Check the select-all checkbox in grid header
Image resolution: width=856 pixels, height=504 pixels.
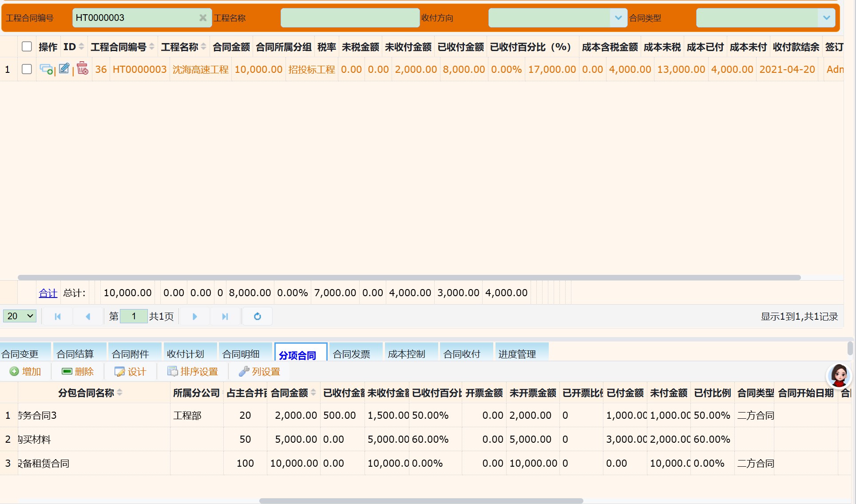coord(27,47)
